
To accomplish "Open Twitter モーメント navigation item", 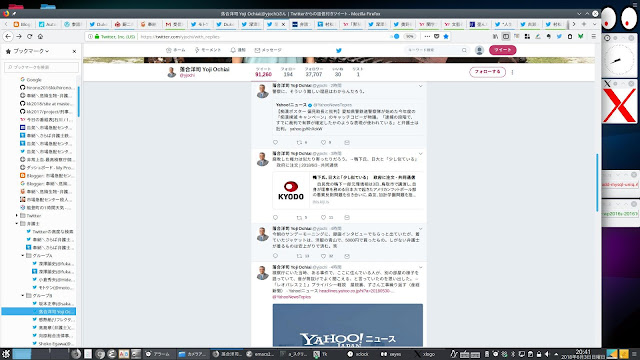I will pos(207,50).
